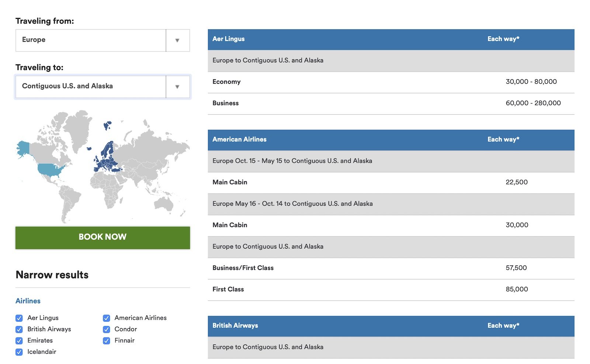590x364 pixels.
Task: Click the Europe Oct. 15 - May 15 route row
Action: pyautogui.click(x=391, y=161)
